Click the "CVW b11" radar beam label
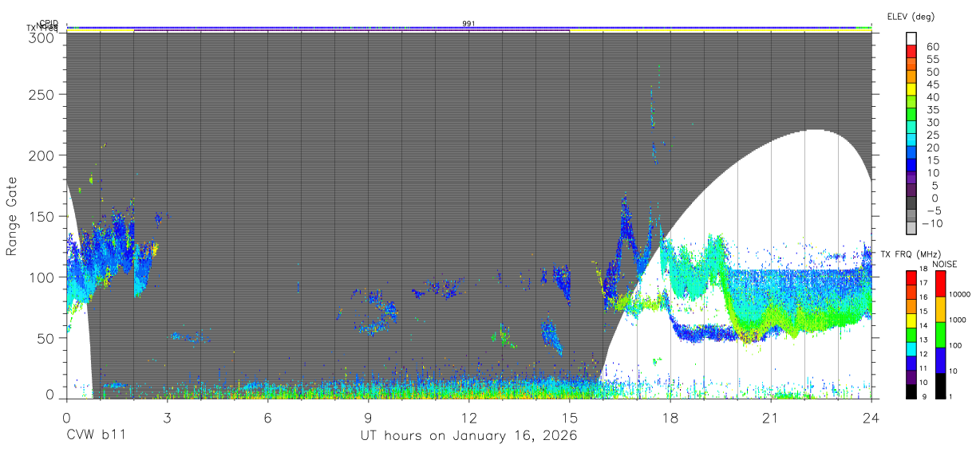This screenshot has width=980, height=452. click(x=96, y=436)
